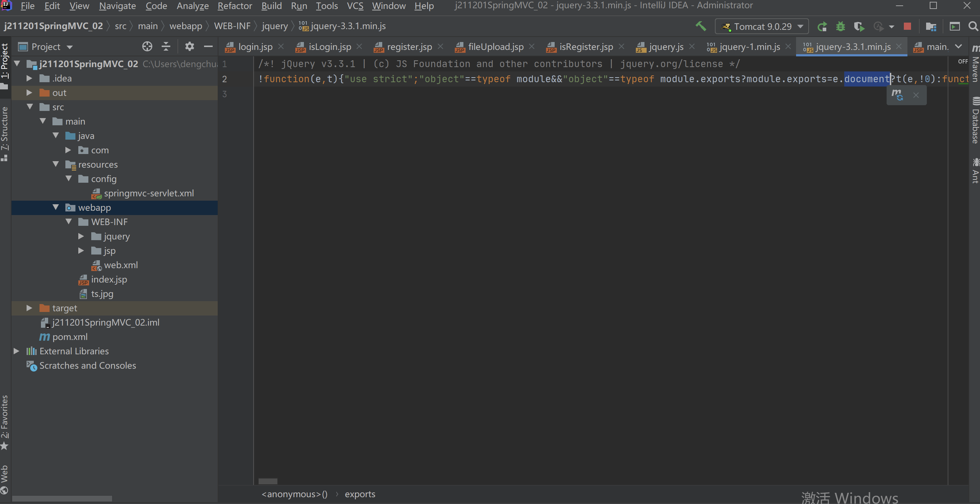Expand the External Libraries node

coord(17,351)
